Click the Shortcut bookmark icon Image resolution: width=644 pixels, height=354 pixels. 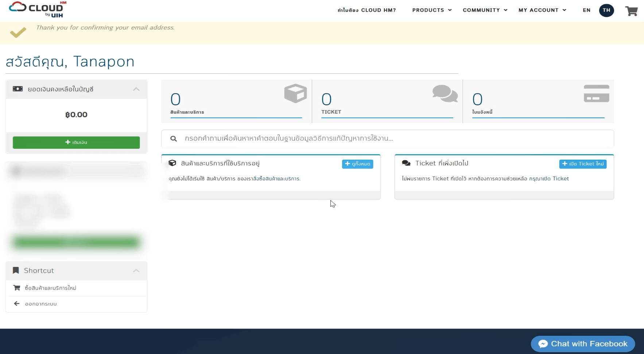(x=16, y=271)
